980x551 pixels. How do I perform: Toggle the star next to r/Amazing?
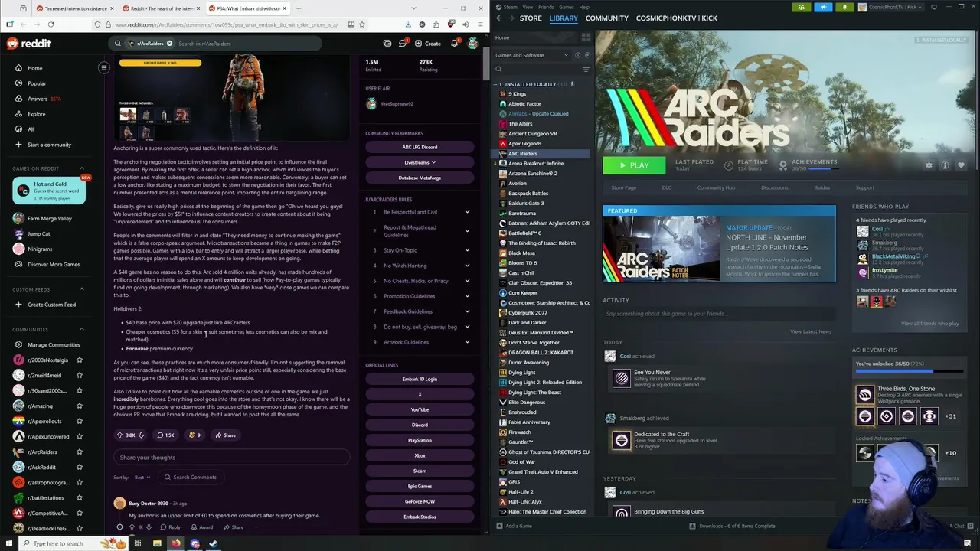click(x=79, y=406)
